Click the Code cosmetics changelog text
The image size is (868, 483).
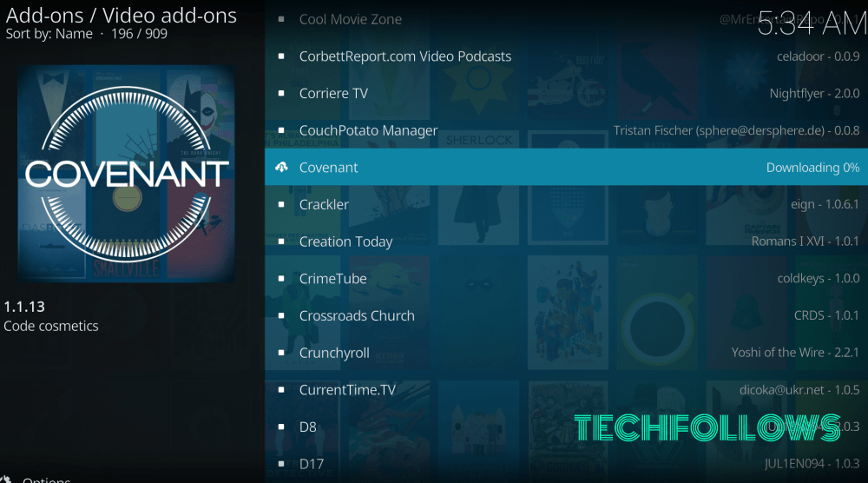point(51,326)
